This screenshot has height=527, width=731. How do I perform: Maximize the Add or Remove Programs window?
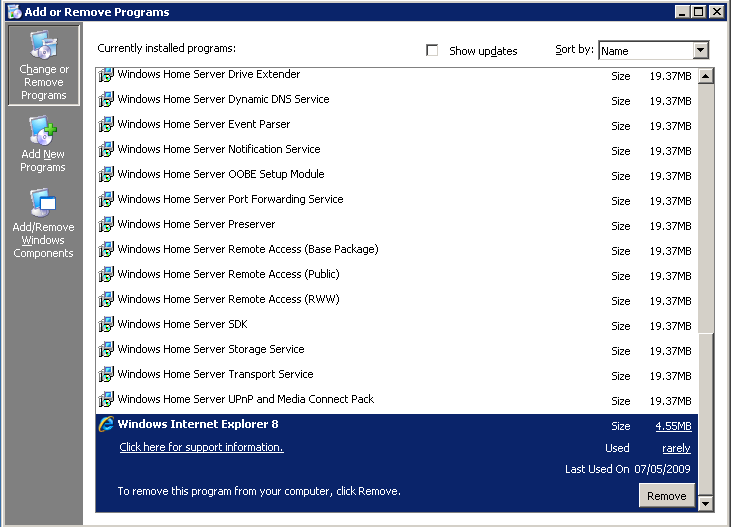699,12
